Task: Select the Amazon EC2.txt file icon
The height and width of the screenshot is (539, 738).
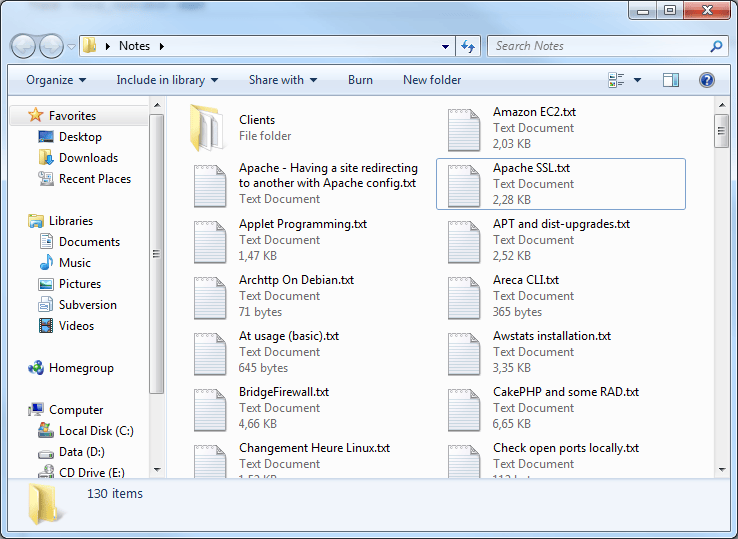Action: tap(464, 130)
